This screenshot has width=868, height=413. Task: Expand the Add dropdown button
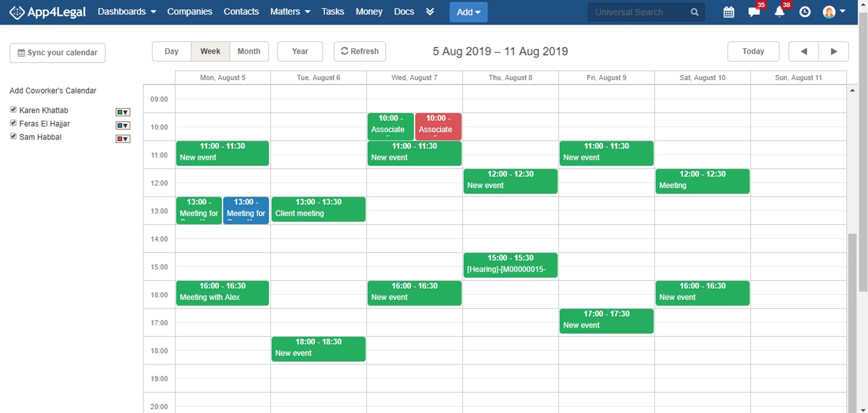(468, 12)
